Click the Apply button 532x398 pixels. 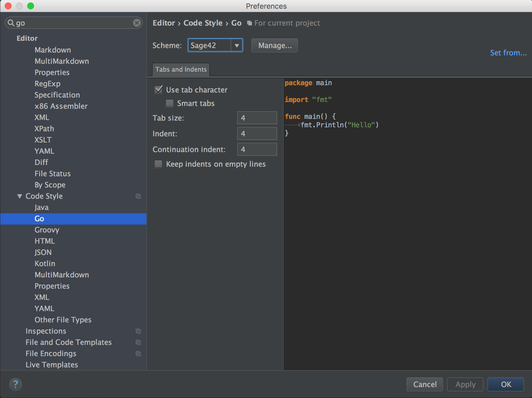pos(465,384)
